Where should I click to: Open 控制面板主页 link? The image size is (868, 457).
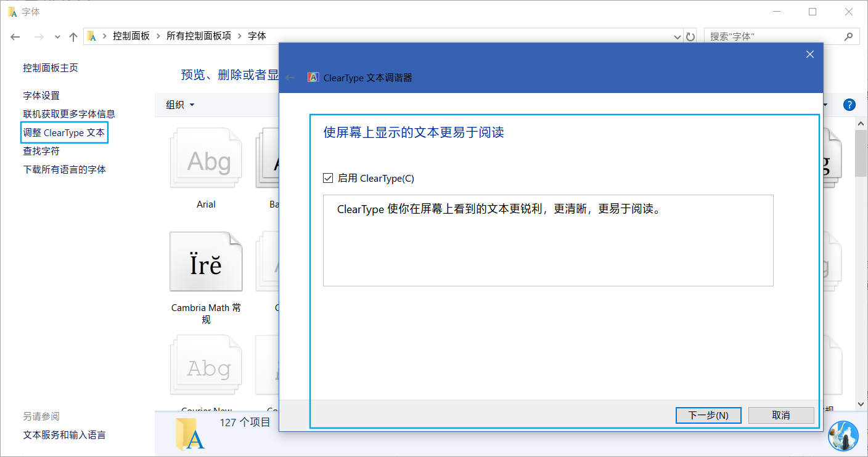51,68
